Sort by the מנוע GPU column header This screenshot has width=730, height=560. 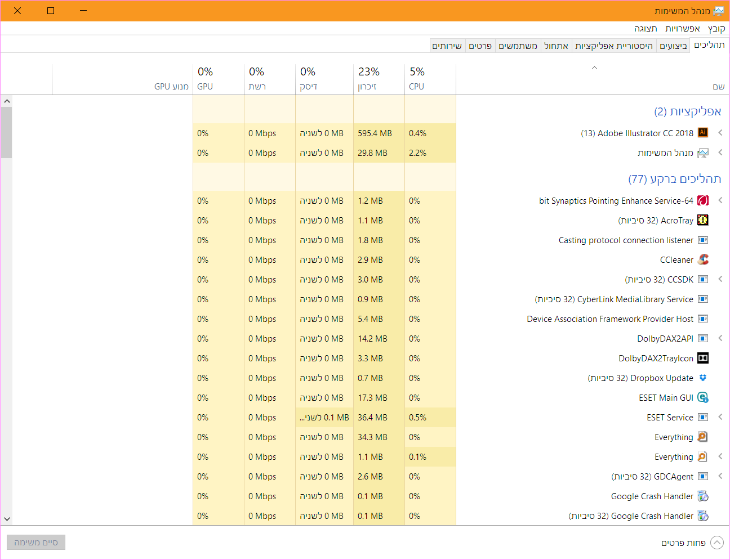[122, 79]
